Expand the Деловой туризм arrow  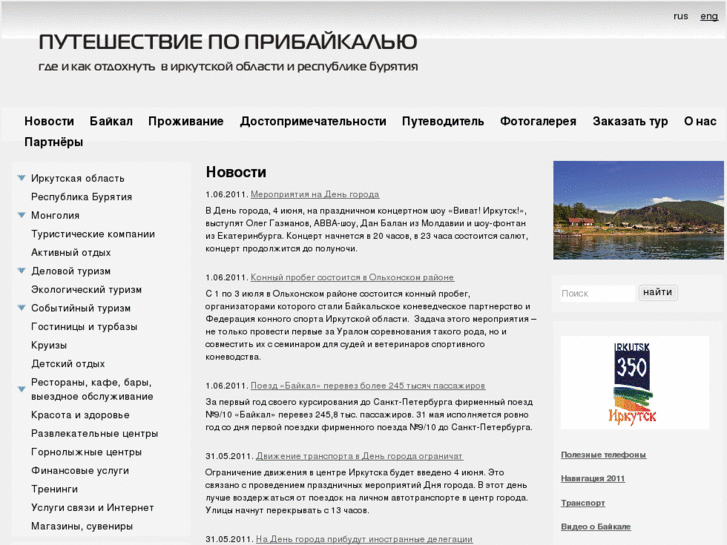coord(21,271)
